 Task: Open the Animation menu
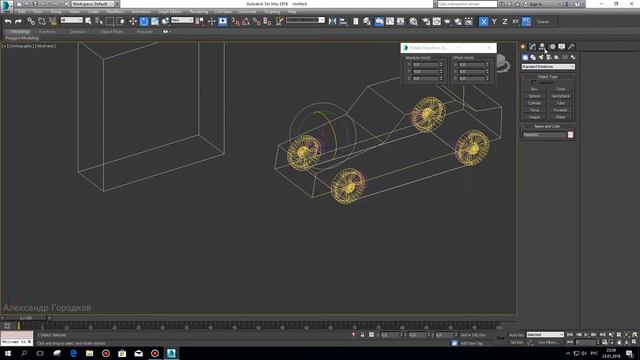click(140, 11)
